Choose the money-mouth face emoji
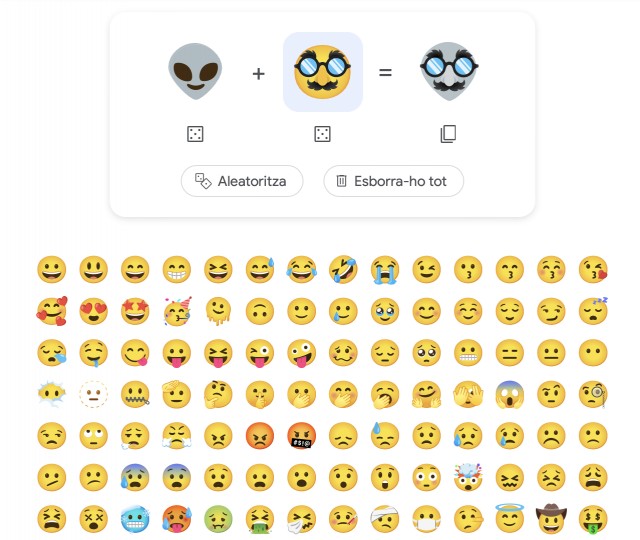This screenshot has width=640, height=540. [593, 519]
